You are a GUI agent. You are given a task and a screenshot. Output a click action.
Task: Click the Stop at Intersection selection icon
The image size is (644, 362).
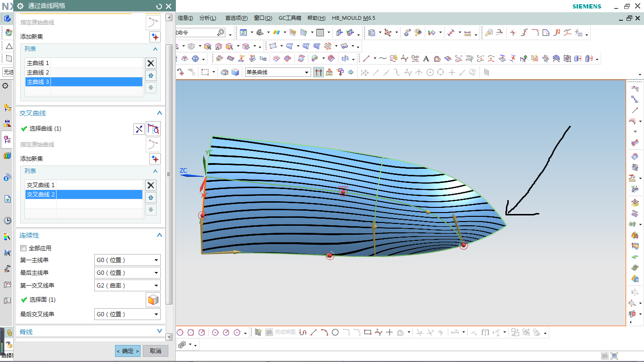pyautogui.click(x=319, y=72)
